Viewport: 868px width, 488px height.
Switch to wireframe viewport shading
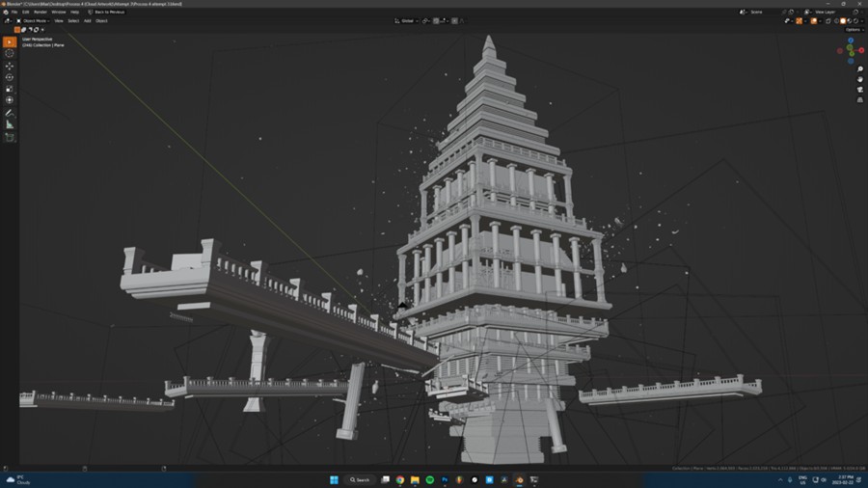click(836, 21)
